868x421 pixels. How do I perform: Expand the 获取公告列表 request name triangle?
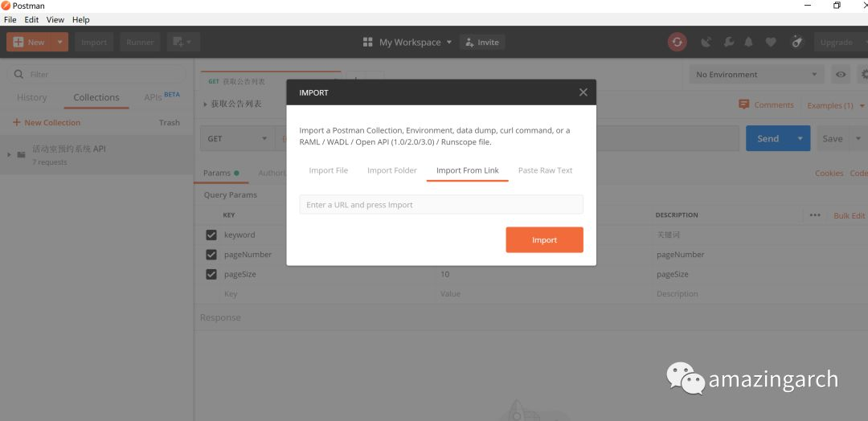[206, 104]
